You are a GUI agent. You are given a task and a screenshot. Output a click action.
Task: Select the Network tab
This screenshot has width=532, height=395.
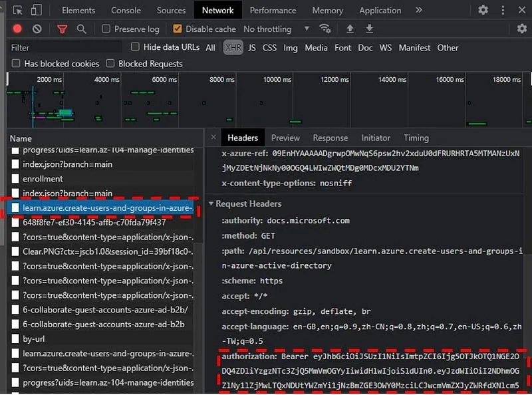point(218,11)
